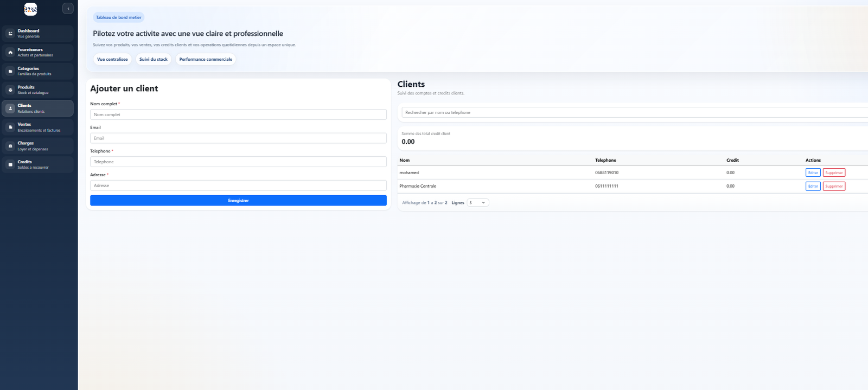Navigate to Produits section
Image resolution: width=868 pixels, height=390 pixels.
[37, 89]
